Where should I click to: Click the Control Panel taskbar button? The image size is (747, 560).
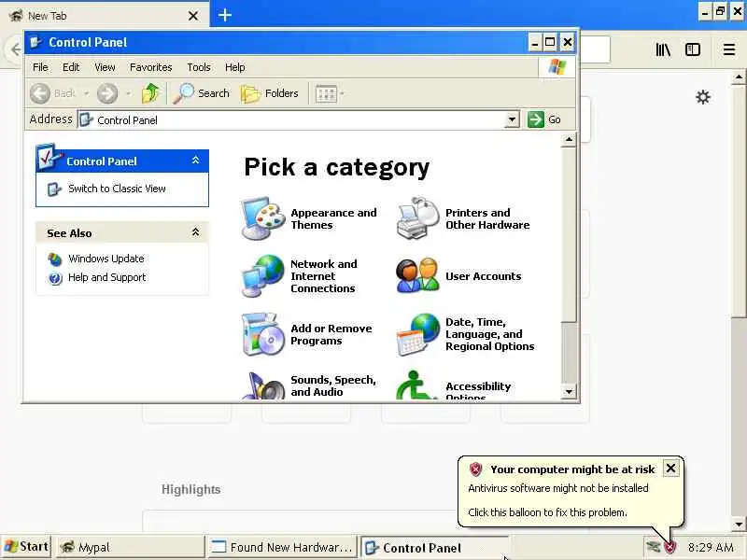433,548
